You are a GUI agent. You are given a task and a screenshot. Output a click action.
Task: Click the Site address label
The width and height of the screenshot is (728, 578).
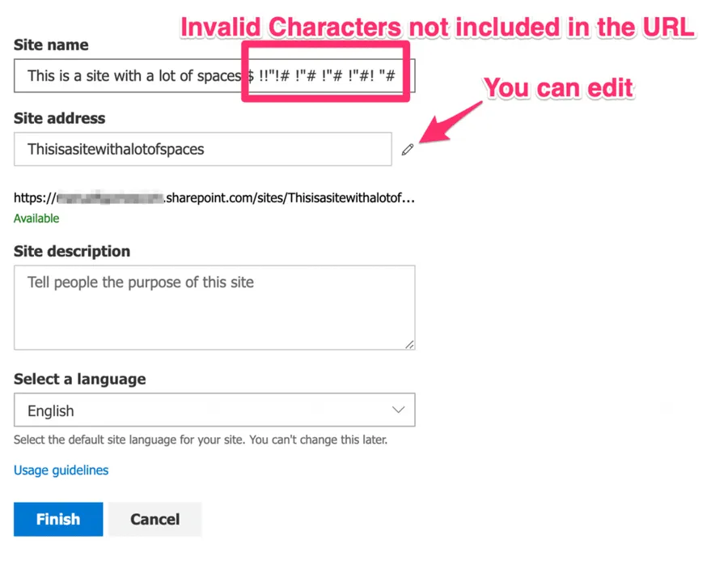point(59,118)
